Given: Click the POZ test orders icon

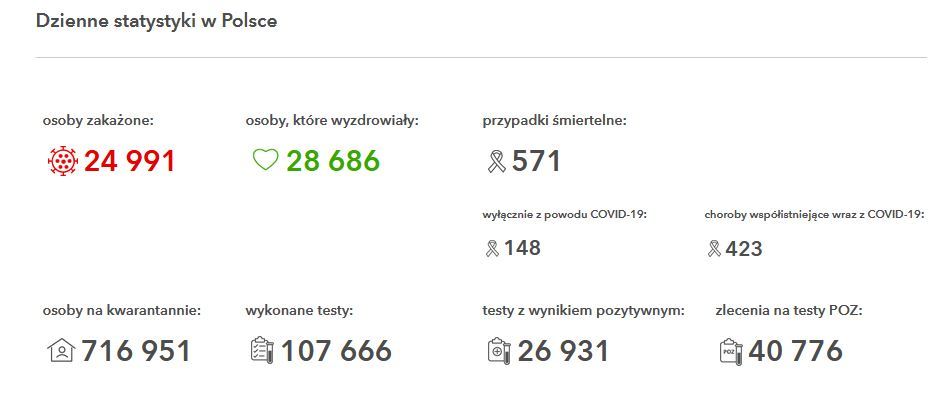Looking at the screenshot, I should (731, 351).
